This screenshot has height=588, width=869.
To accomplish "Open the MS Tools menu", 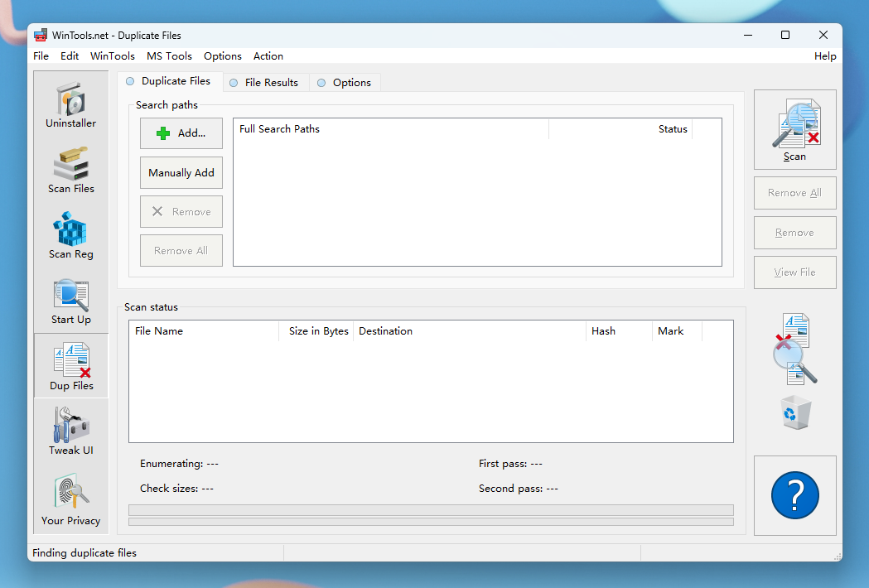I will pos(169,56).
